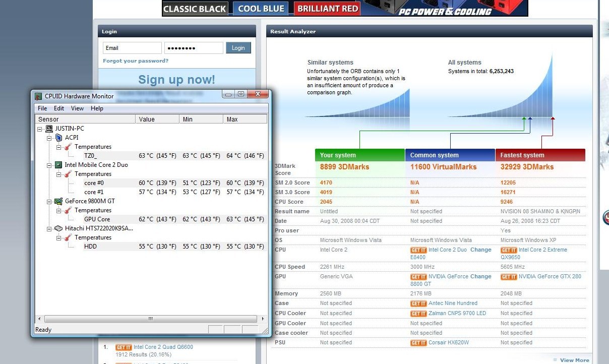This screenshot has height=364, width=609.
Task: Click the Classic Black banner option
Action: 195,9
